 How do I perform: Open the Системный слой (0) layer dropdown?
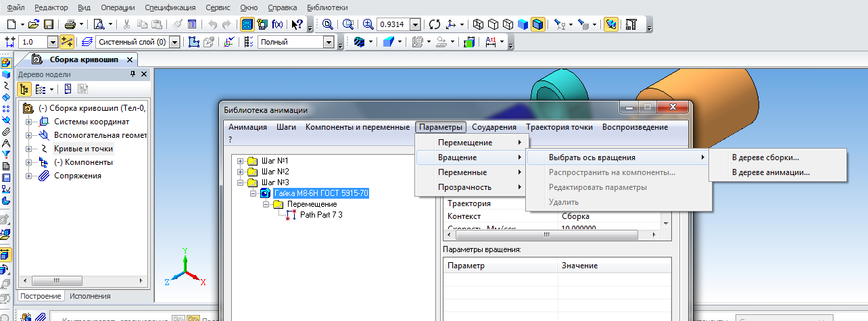[x=174, y=42]
